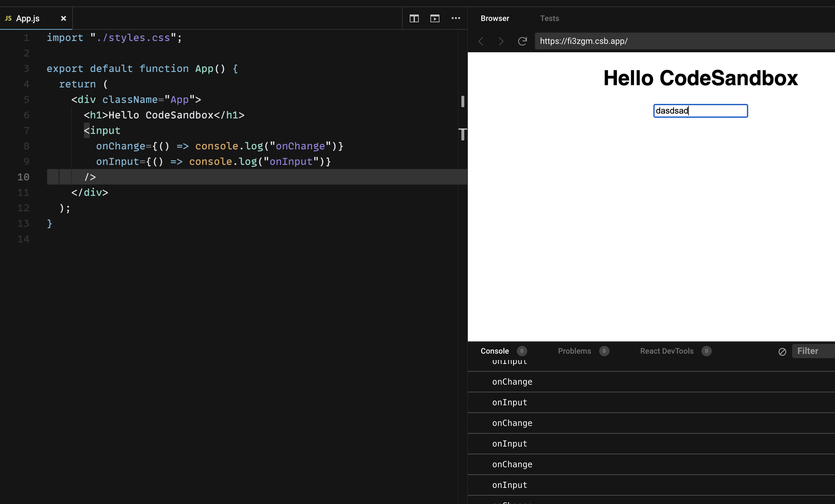The height and width of the screenshot is (504, 835).
Task: Clear the console with the clear icon
Action: [782, 351]
